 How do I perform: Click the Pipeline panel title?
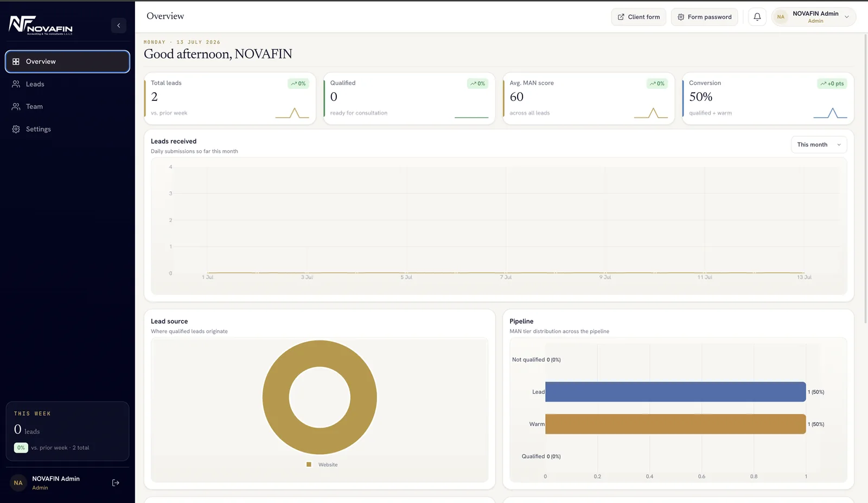pyautogui.click(x=521, y=321)
